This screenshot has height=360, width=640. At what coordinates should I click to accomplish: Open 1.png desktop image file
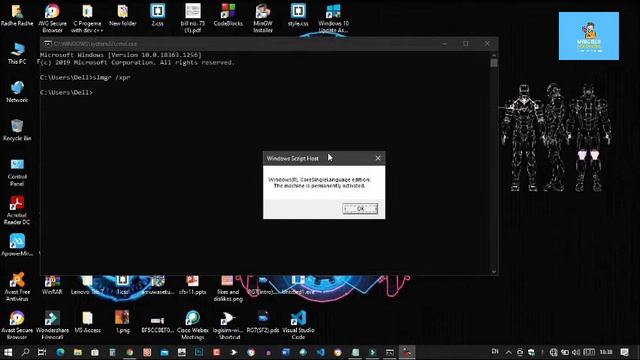click(122, 322)
